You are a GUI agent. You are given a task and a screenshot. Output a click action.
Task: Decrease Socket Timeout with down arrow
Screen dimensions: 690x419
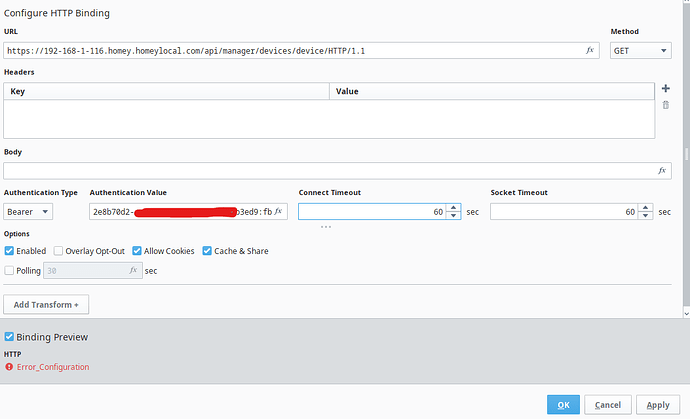tap(645, 215)
